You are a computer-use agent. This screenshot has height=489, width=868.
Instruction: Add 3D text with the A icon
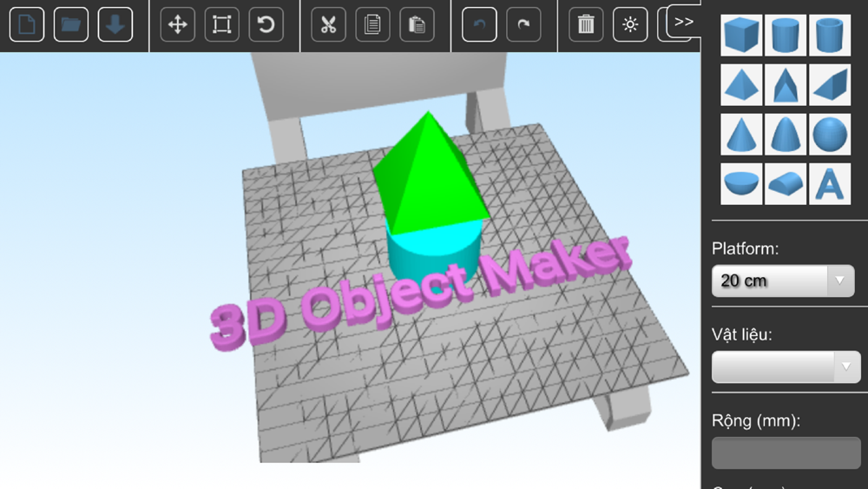830,184
